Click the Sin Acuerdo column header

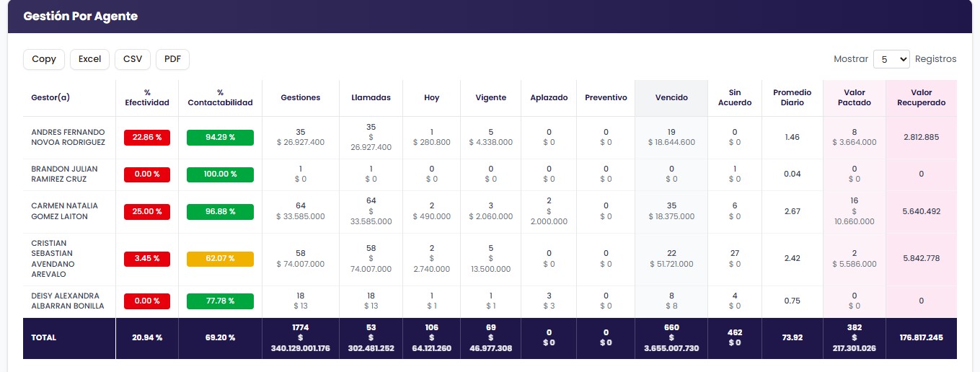click(x=734, y=97)
